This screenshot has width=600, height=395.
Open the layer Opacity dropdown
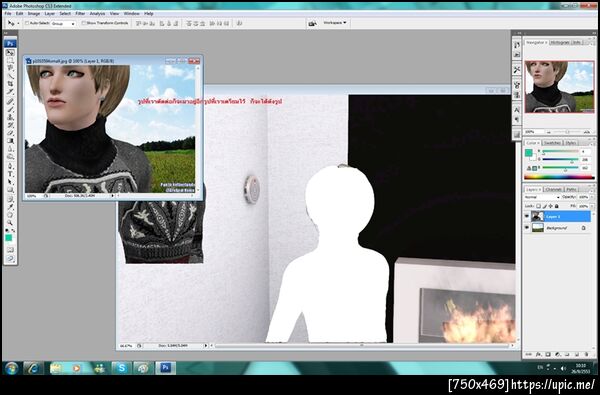pyautogui.click(x=592, y=197)
